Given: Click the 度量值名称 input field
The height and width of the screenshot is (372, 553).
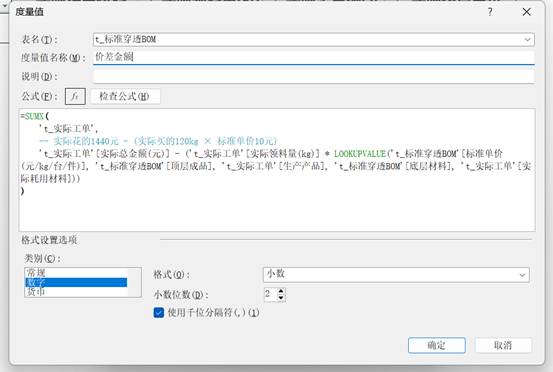Looking at the screenshot, I should coord(314,57).
